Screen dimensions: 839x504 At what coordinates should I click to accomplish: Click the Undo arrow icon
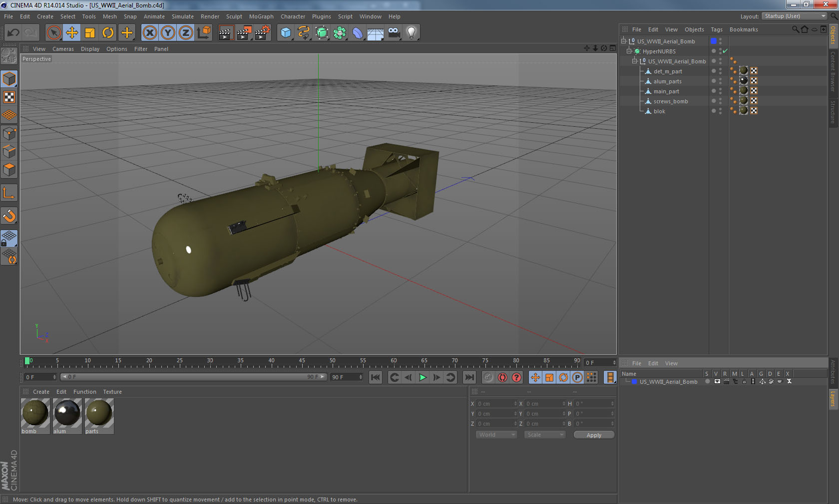(x=13, y=33)
